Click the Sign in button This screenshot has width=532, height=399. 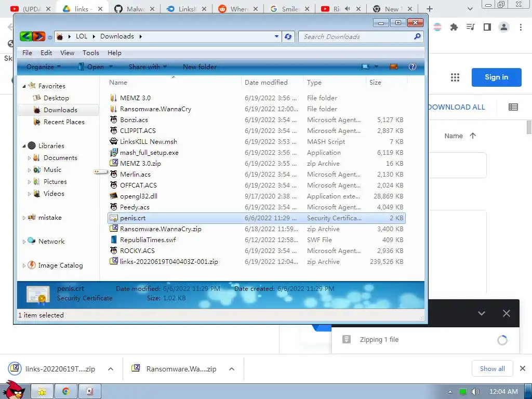coord(496,77)
